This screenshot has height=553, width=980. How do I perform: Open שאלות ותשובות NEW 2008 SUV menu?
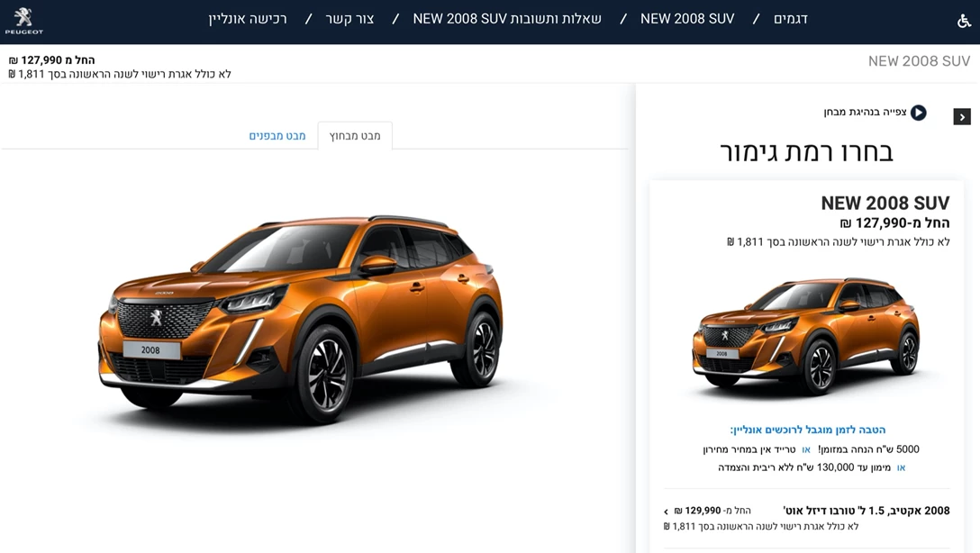(507, 19)
